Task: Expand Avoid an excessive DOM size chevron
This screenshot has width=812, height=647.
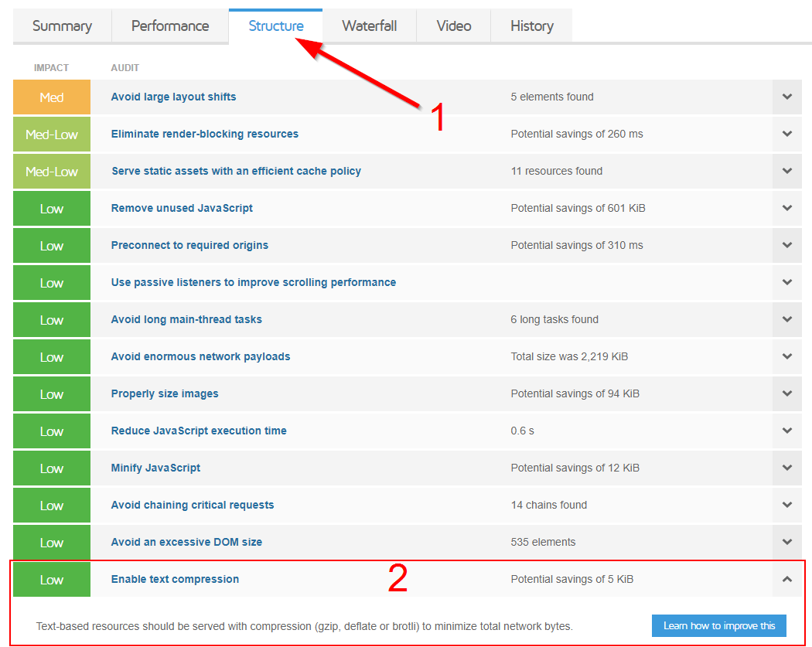Action: point(786,543)
